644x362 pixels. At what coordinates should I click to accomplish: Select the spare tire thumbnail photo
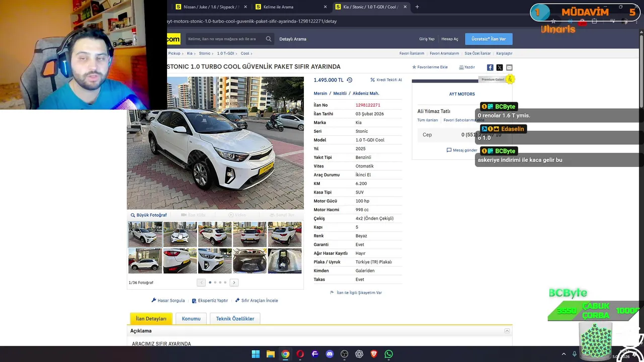tap(285, 260)
